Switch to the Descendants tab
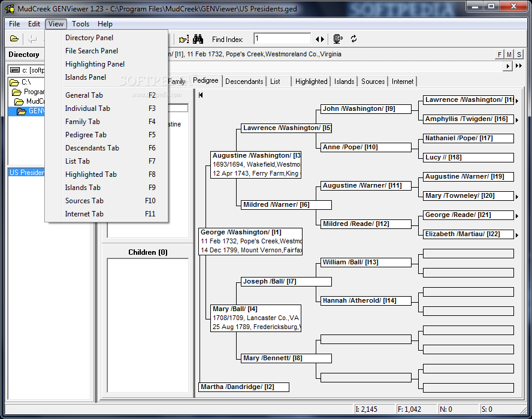Screen dimensions: 532x419 pyautogui.click(x=244, y=82)
